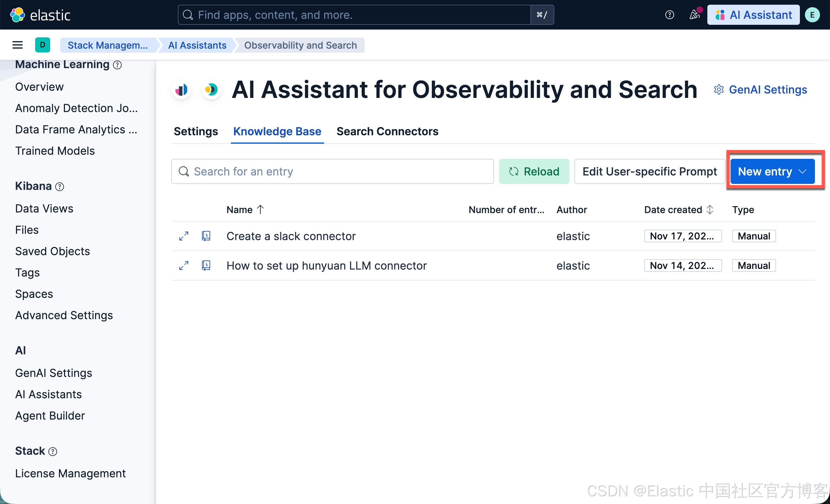Open Agent Builder in the sidebar
830x504 pixels.
pos(50,416)
